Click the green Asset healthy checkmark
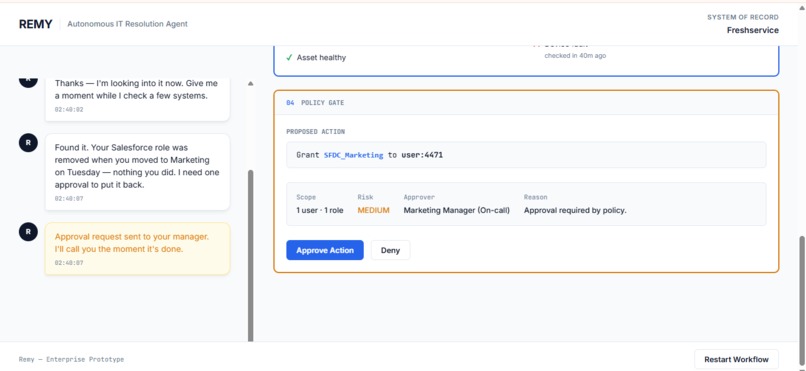The height and width of the screenshot is (371, 806). [289, 58]
